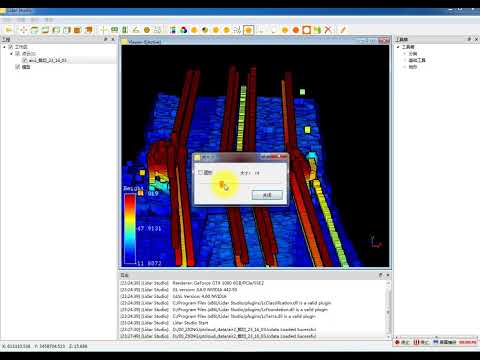Close the Viewer sub-window
Screen dimensions: 480x360
pos(384,41)
